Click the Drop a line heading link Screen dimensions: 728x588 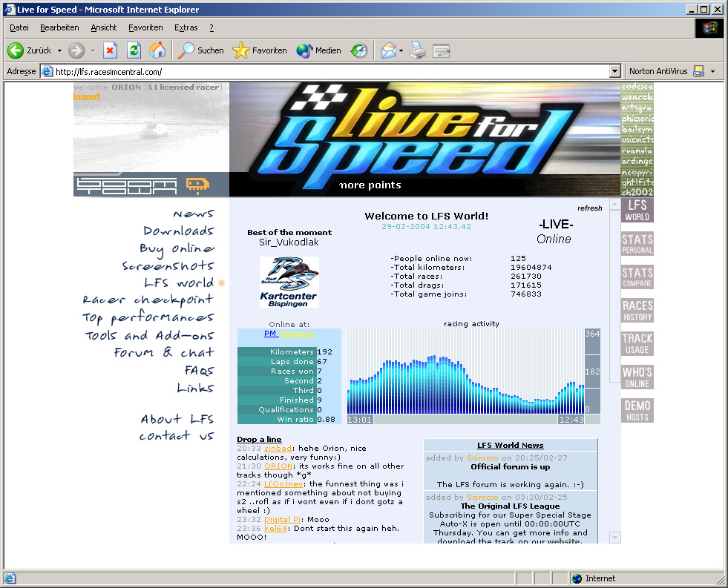pos(259,439)
